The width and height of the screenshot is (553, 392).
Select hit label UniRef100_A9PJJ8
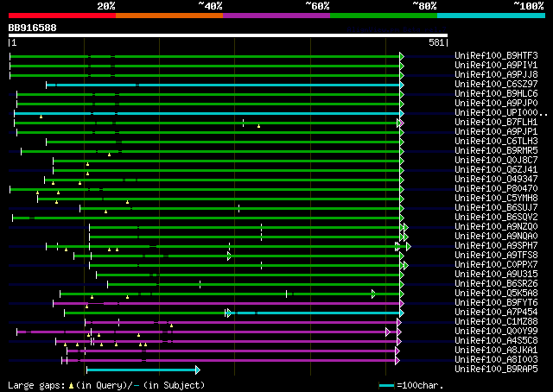tap(496, 74)
